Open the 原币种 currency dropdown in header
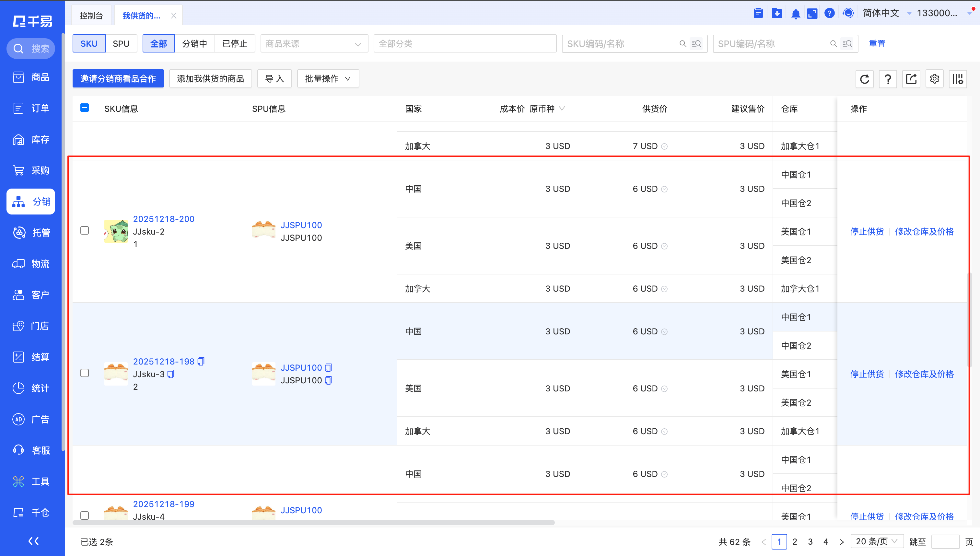The width and height of the screenshot is (980, 556). tap(547, 109)
